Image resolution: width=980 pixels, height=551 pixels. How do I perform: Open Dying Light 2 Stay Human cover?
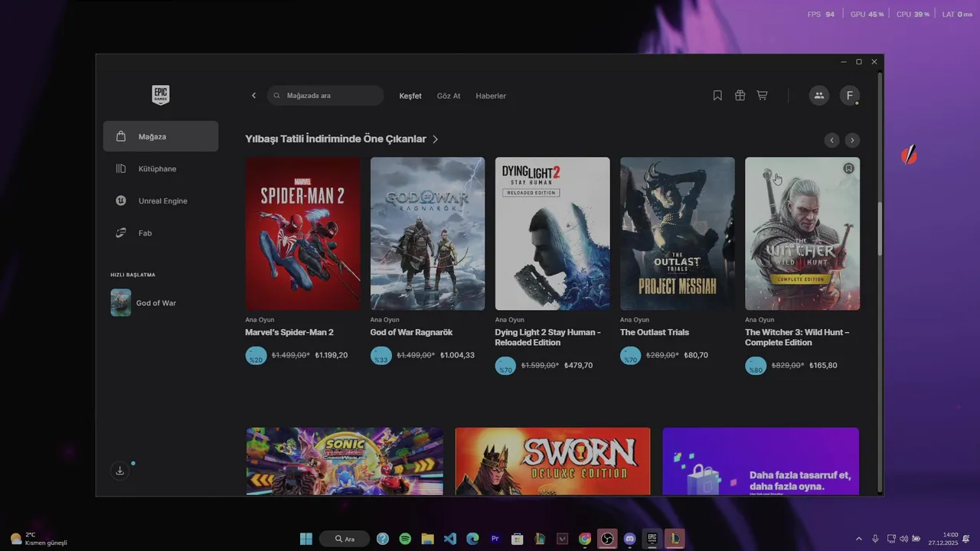[552, 233]
